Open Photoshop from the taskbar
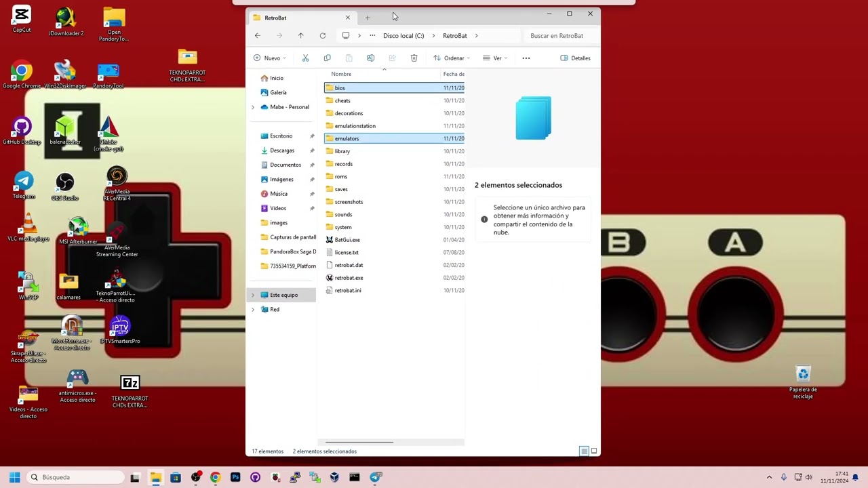The image size is (868, 488). coord(235,477)
